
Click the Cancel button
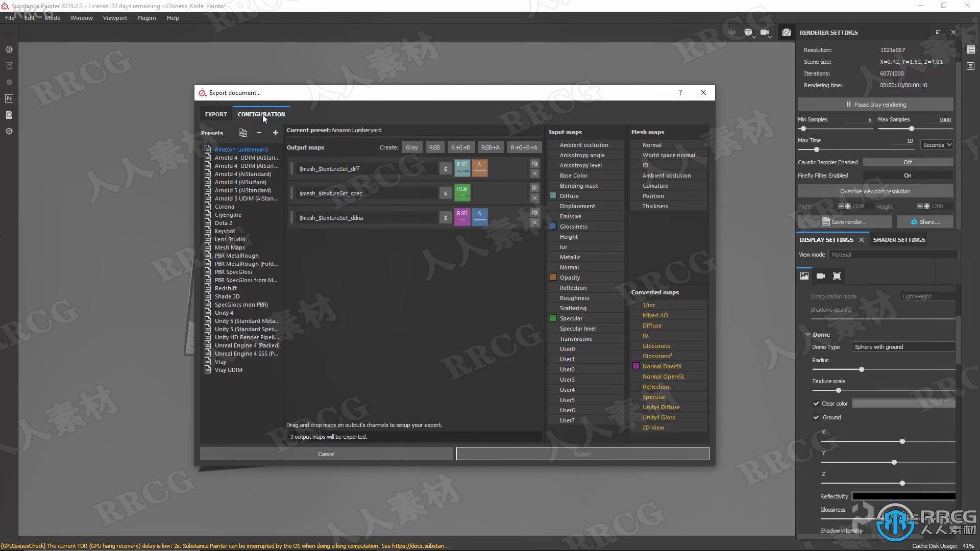click(x=326, y=454)
